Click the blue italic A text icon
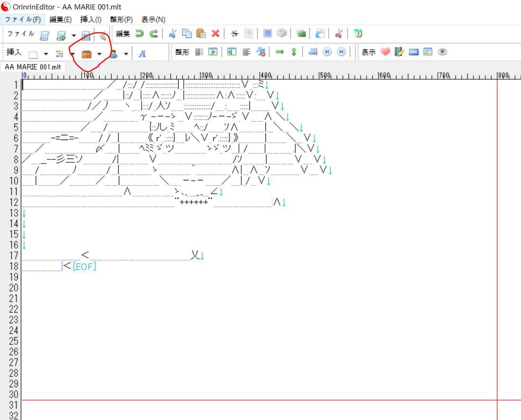This screenshot has height=420, width=521. click(142, 54)
